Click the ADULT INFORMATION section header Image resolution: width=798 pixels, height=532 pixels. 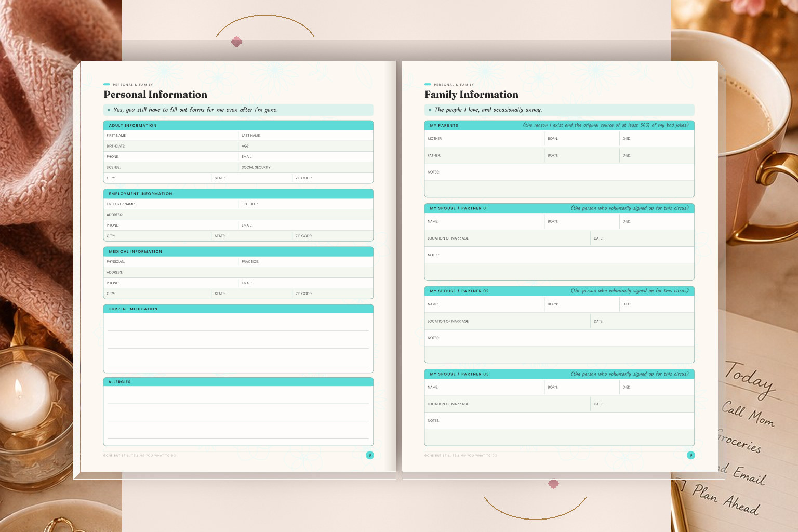click(238, 125)
